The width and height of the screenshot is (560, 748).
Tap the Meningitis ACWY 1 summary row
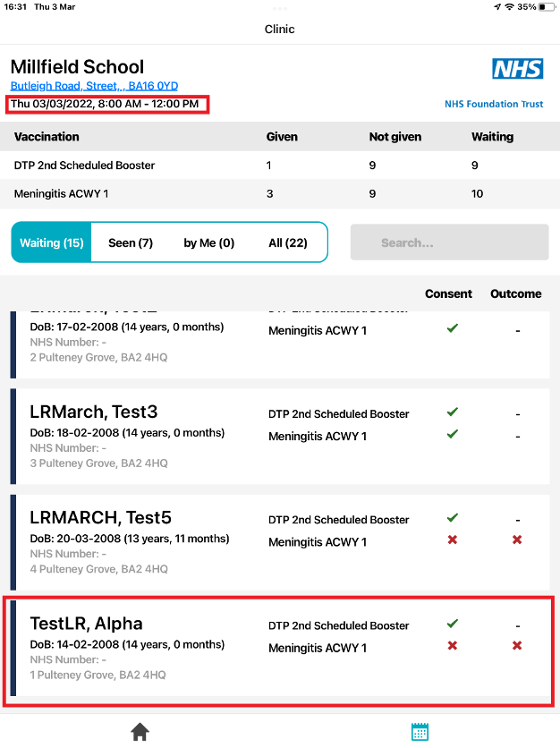[279, 193]
